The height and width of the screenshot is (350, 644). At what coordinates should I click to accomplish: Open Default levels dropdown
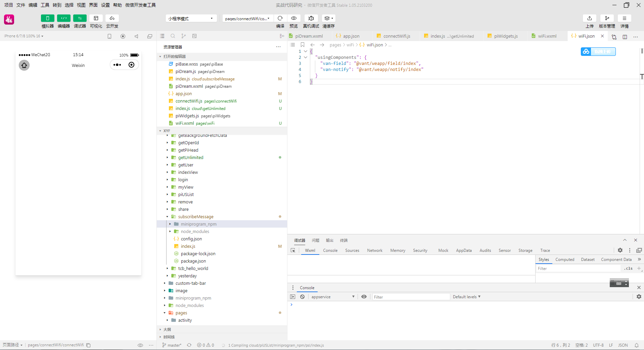tap(467, 297)
